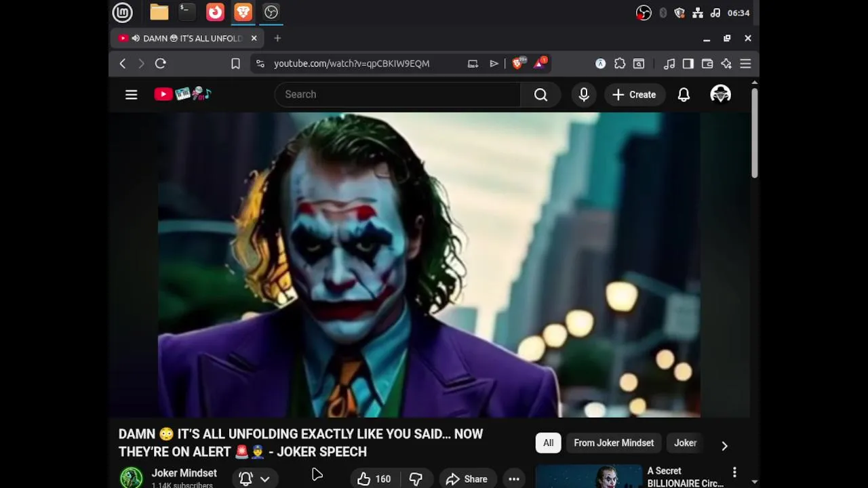Viewport: 868px width, 488px height.
Task: Open subscription notification bell dropdown
Action: [255, 479]
